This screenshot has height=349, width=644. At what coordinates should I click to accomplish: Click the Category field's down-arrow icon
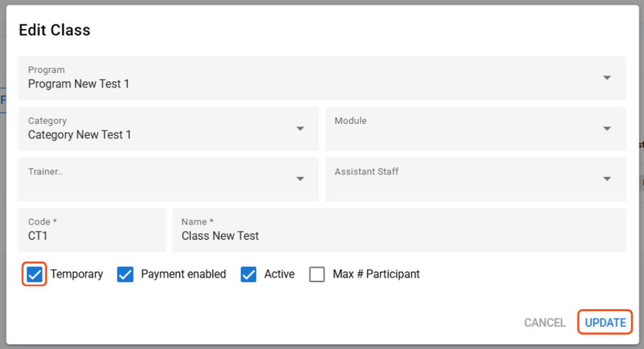click(300, 128)
